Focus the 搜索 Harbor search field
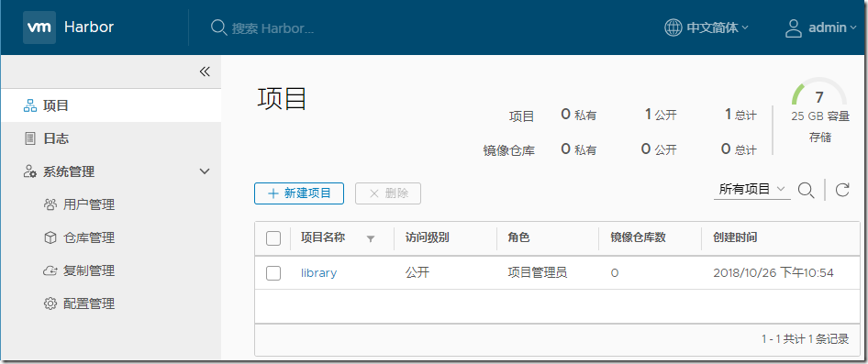 [x=273, y=28]
